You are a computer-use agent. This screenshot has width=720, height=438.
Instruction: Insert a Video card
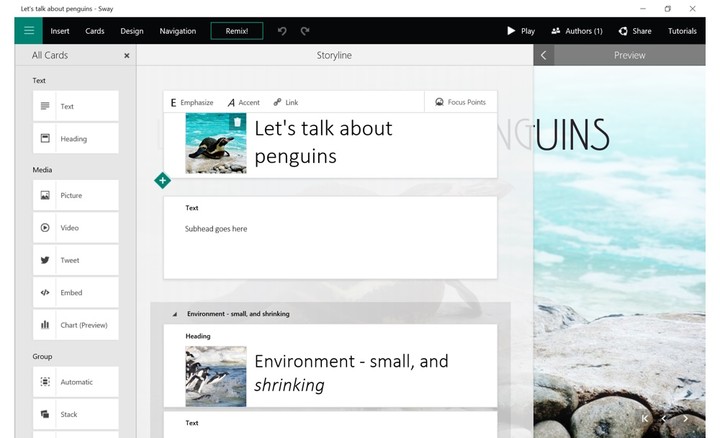tap(76, 228)
